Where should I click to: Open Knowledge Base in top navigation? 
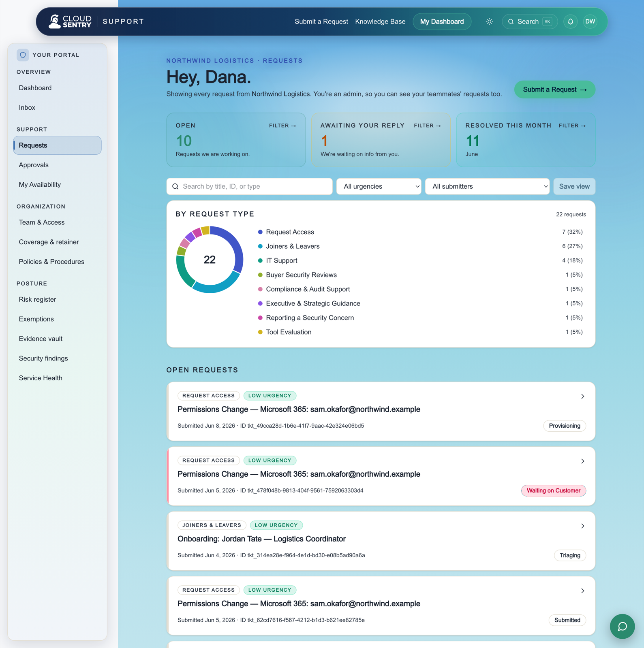click(x=380, y=21)
